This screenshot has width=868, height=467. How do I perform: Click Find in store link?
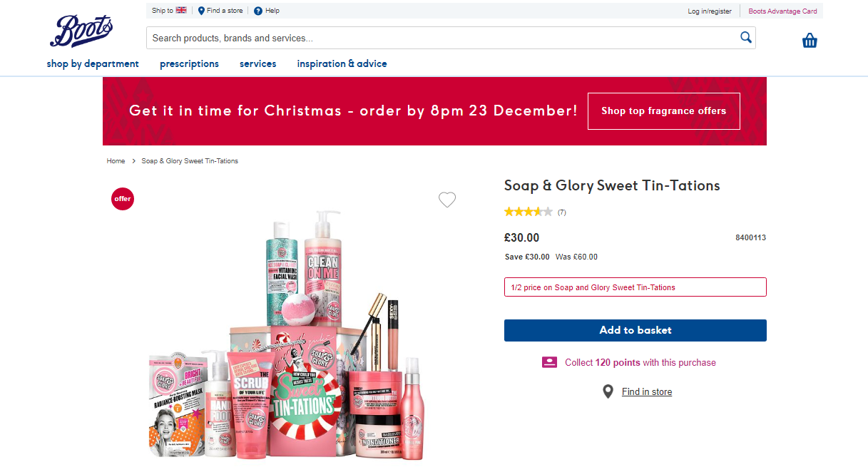(646, 391)
